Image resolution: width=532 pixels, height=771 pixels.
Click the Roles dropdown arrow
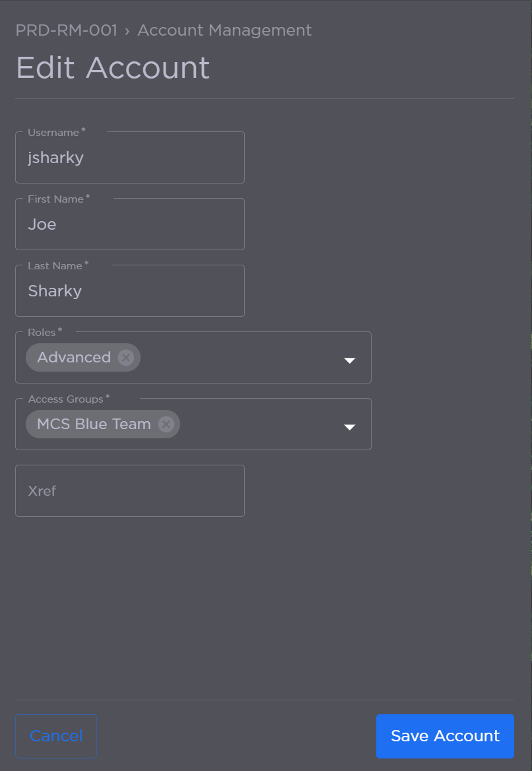[349, 361]
